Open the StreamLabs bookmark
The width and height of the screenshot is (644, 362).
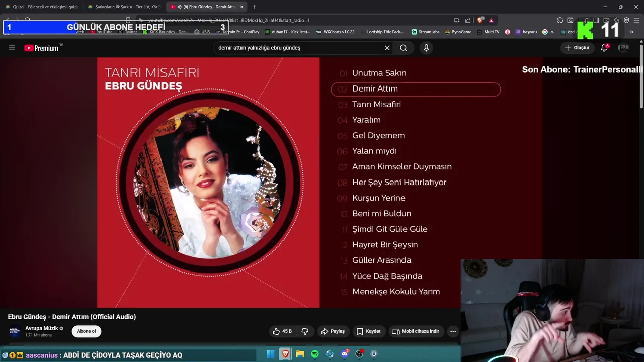[x=425, y=32]
